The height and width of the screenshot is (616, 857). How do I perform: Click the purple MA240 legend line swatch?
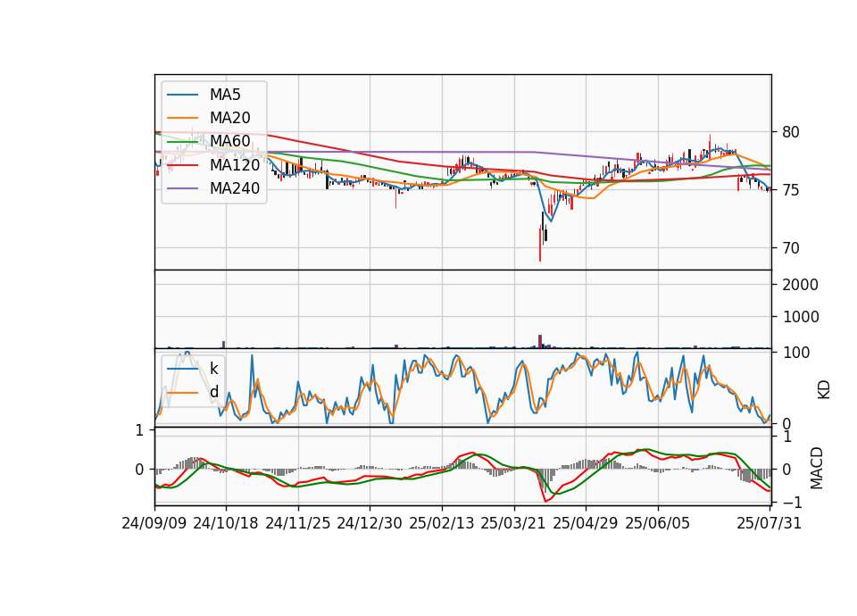[x=182, y=188]
